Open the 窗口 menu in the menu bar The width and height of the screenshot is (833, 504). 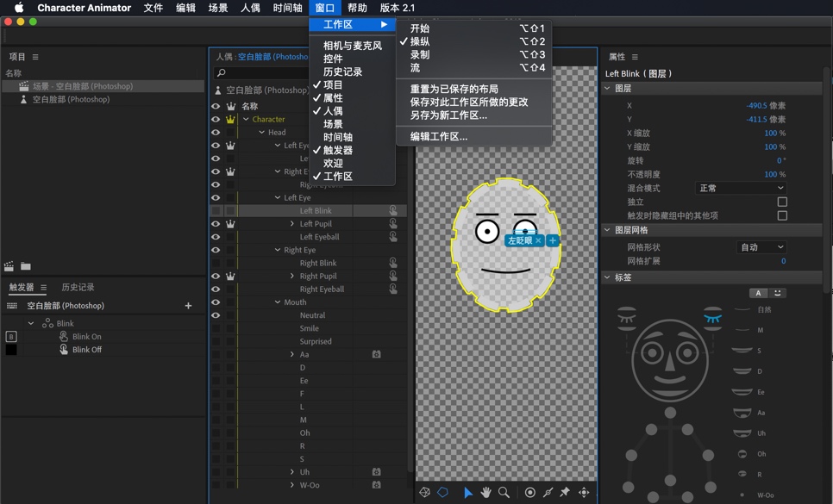pyautogui.click(x=323, y=8)
